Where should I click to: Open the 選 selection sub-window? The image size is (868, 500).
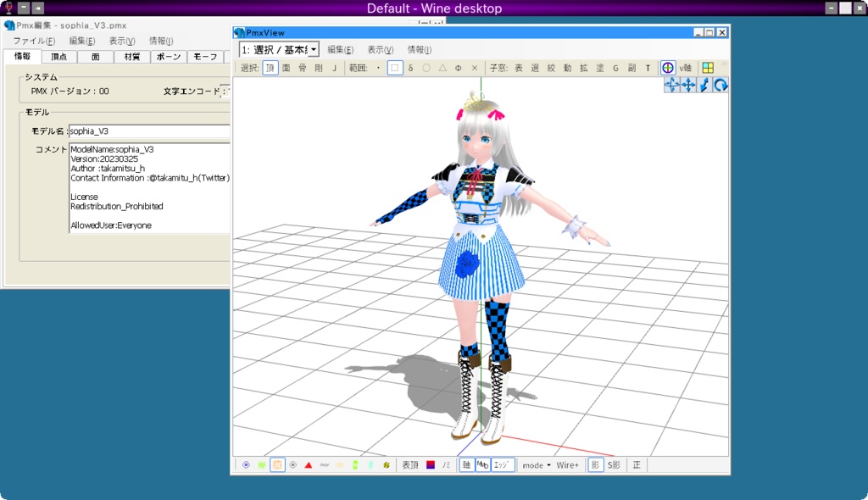pyautogui.click(x=535, y=68)
